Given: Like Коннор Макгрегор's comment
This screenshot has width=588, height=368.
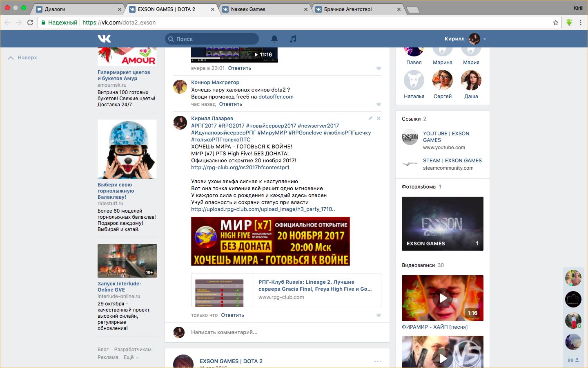Looking at the screenshot, I should (x=379, y=104).
